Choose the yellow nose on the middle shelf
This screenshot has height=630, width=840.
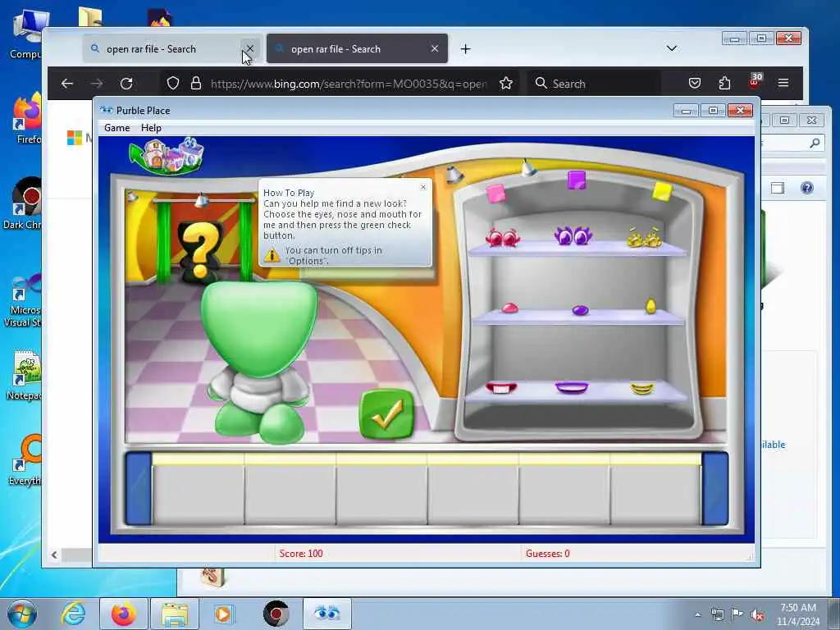click(x=651, y=305)
